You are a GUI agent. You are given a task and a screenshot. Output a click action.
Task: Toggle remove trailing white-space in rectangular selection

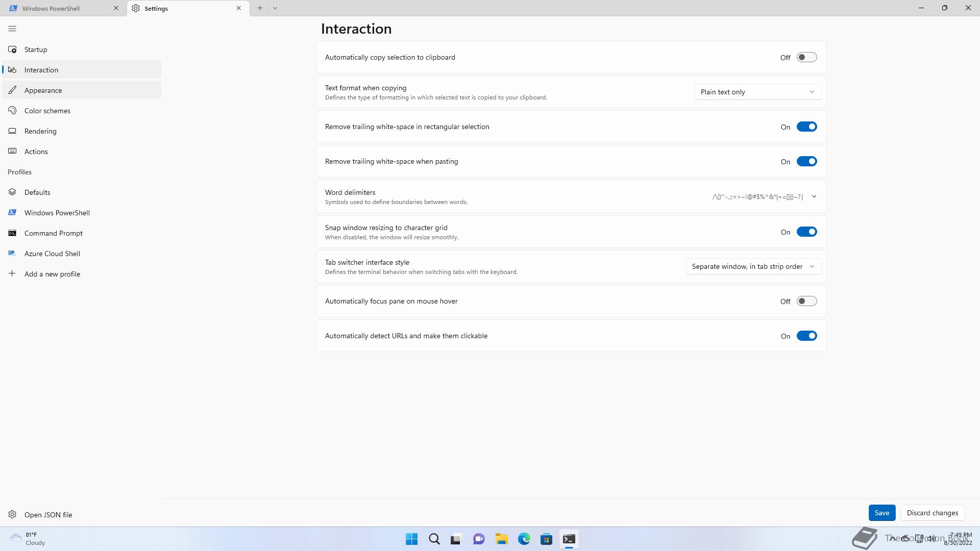tap(806, 127)
